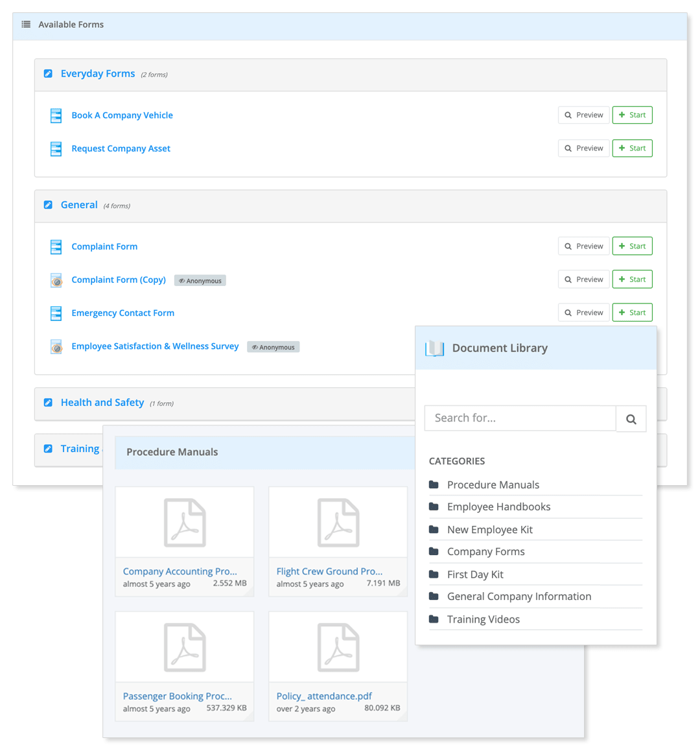Open the Policy_ attendance.pdf thumbnail

(x=338, y=647)
